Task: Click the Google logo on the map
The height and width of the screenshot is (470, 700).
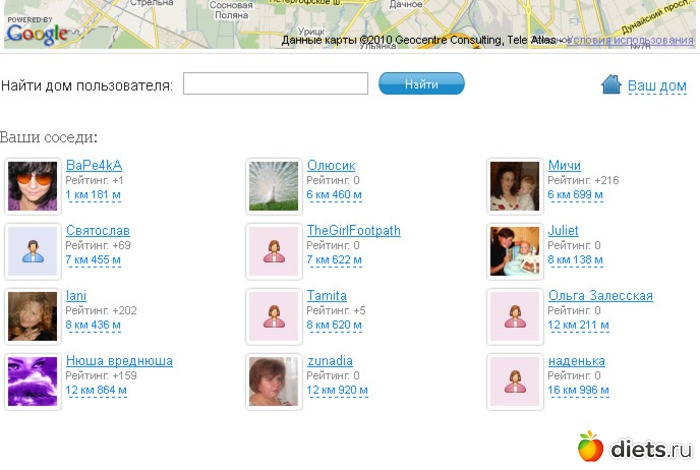Action: pyautogui.click(x=37, y=33)
